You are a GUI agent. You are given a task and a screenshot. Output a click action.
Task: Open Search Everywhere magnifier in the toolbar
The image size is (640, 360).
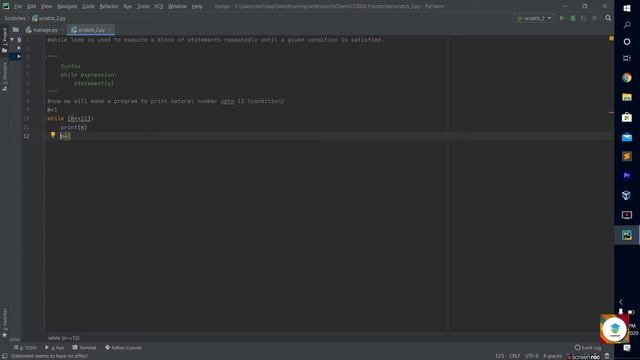(608, 18)
